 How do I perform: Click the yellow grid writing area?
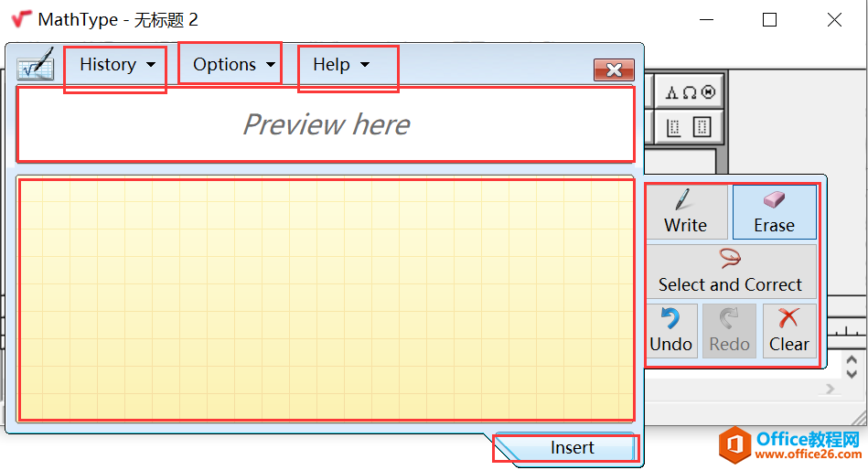coord(327,300)
